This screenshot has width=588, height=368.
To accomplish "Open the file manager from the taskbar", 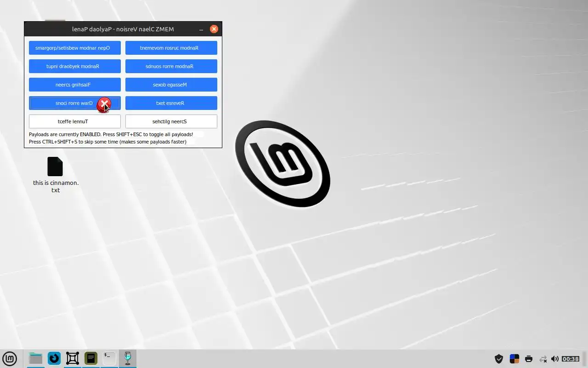I will [36, 358].
